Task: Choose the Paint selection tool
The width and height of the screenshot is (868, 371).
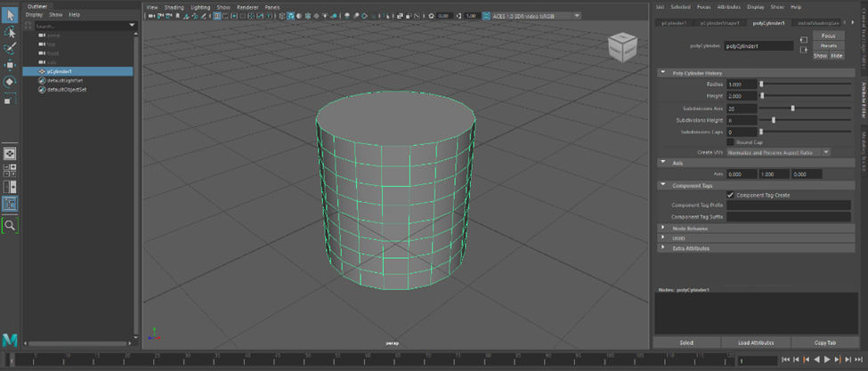Action: click(x=10, y=49)
